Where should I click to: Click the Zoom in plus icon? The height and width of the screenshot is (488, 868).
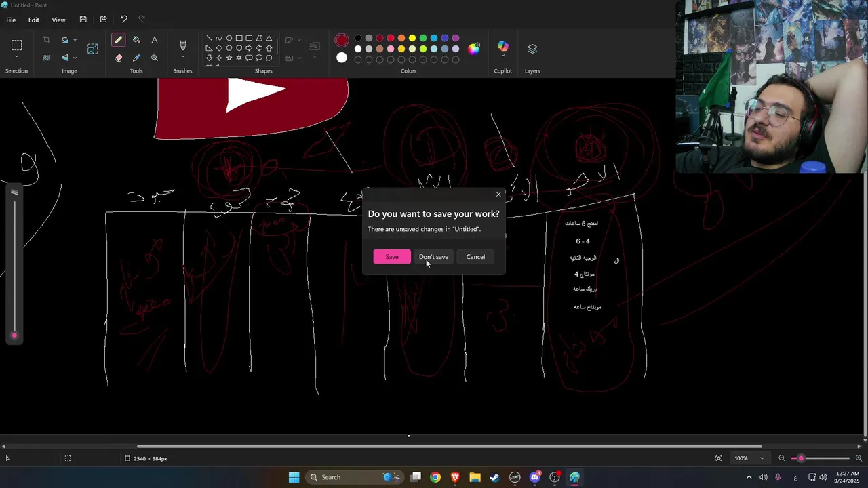[859, 458]
